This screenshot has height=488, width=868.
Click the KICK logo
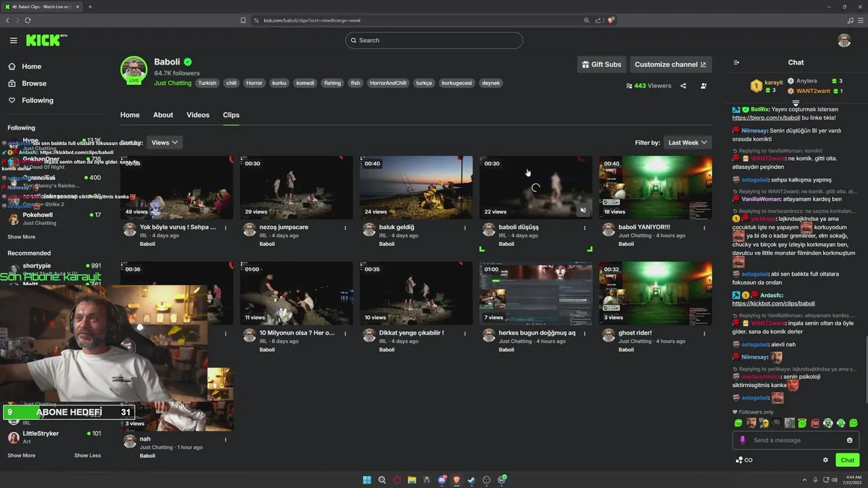click(46, 40)
